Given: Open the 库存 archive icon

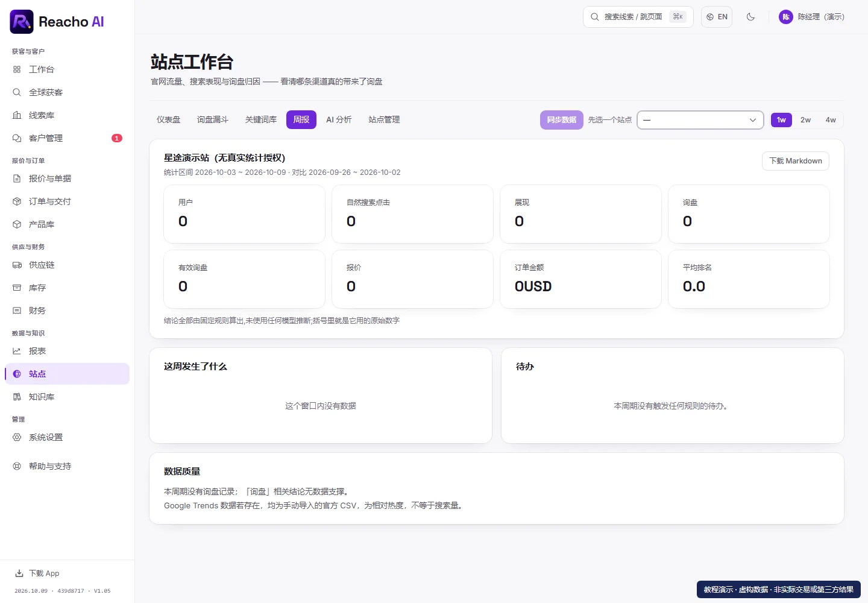Looking at the screenshot, I should [17, 288].
